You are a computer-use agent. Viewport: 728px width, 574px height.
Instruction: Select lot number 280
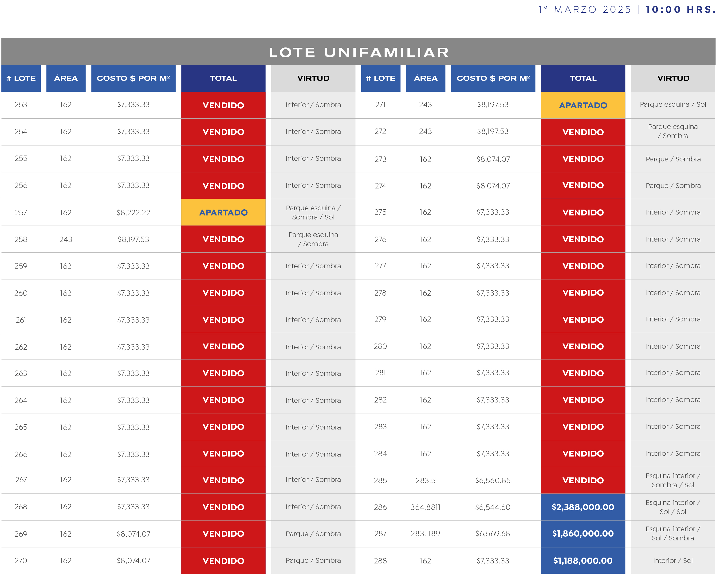coord(380,346)
